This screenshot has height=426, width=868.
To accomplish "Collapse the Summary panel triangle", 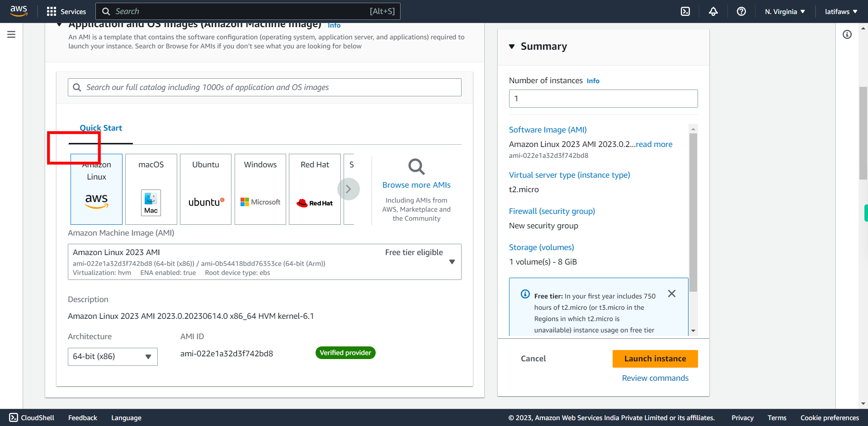I will coord(512,47).
